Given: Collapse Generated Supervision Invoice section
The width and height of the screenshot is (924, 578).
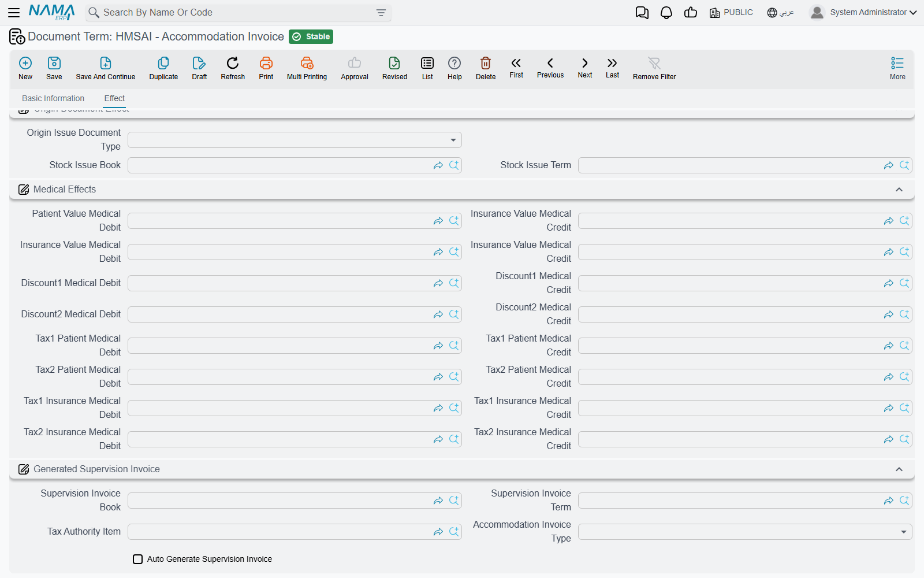Looking at the screenshot, I should (x=899, y=469).
